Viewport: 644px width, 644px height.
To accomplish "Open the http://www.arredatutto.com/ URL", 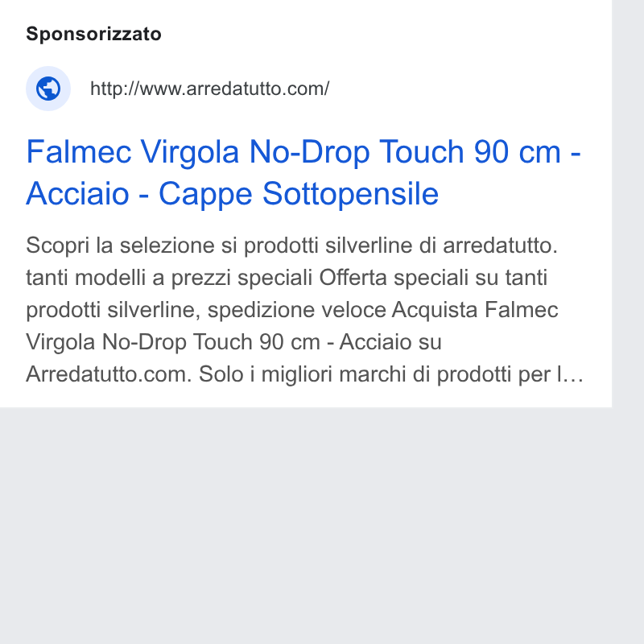I will (209, 89).
